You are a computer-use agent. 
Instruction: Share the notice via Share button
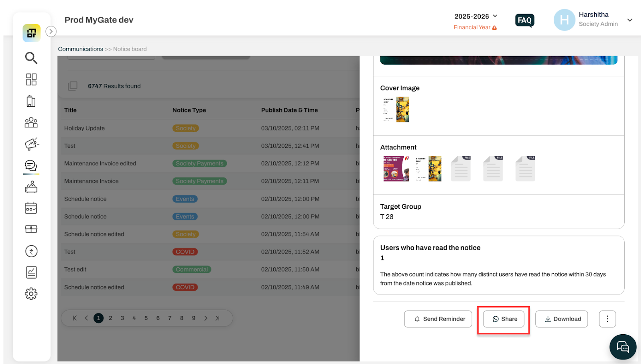coord(504,319)
